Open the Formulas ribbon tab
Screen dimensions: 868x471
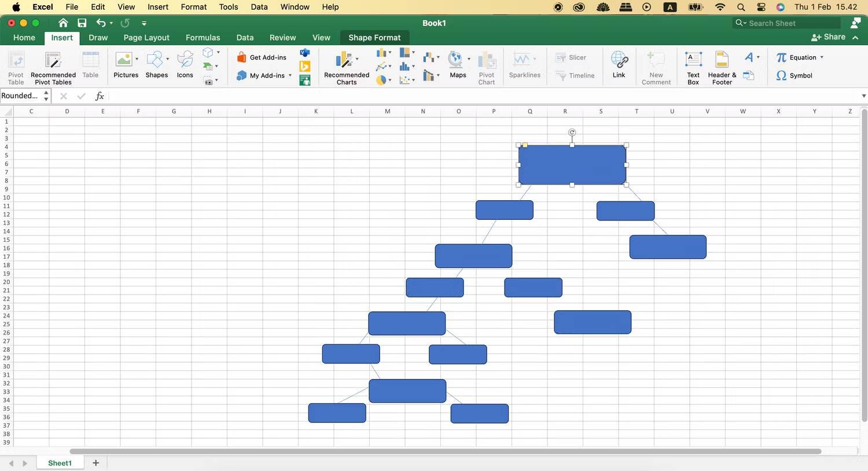point(203,37)
